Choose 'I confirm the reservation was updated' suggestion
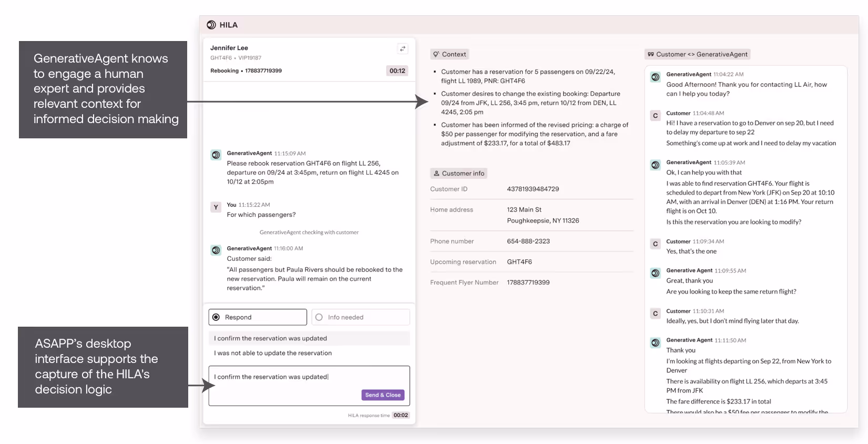Image resolution: width=868 pixels, height=444 pixels. pyautogui.click(x=309, y=338)
